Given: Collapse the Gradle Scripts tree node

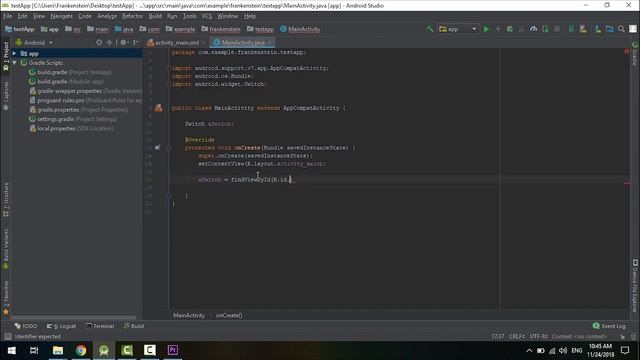Looking at the screenshot, I should click(14, 63).
